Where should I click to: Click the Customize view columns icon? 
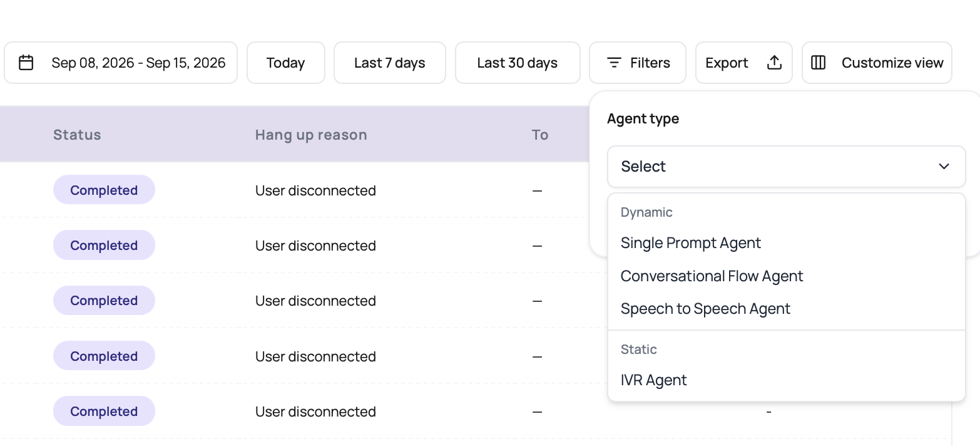tap(819, 63)
